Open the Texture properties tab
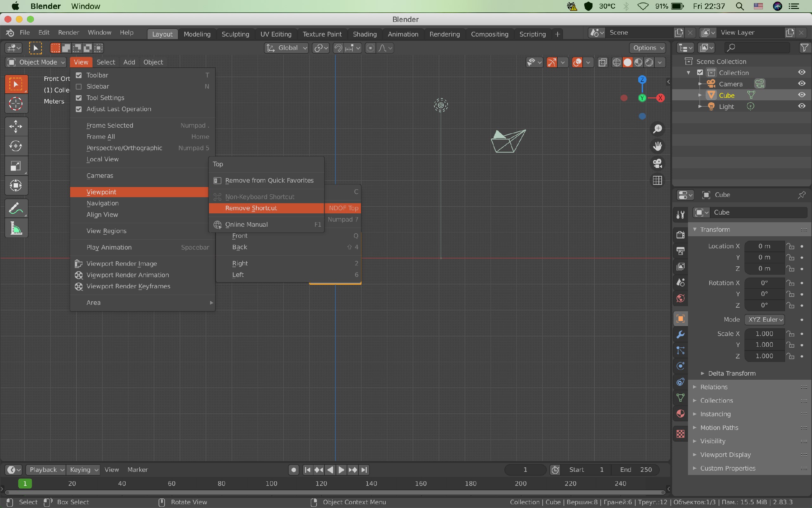 click(680, 434)
